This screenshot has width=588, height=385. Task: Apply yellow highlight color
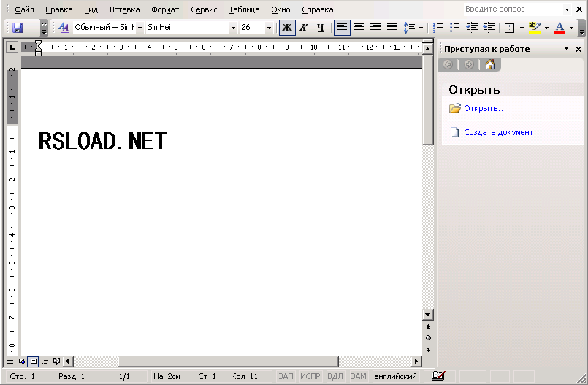(535, 28)
